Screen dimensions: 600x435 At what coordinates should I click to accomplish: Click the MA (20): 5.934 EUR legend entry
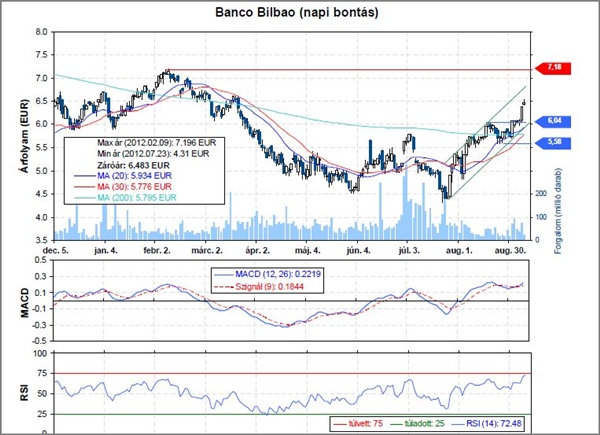[122, 176]
